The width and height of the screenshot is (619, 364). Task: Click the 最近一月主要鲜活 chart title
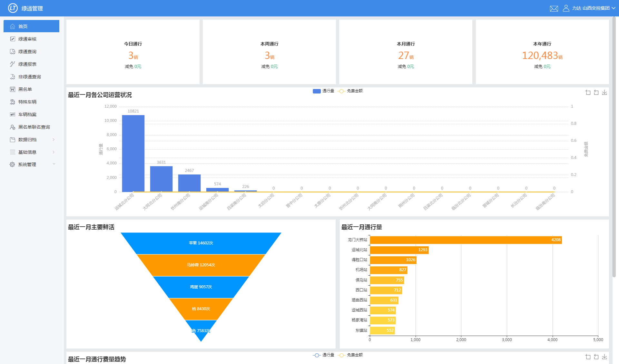click(x=91, y=227)
